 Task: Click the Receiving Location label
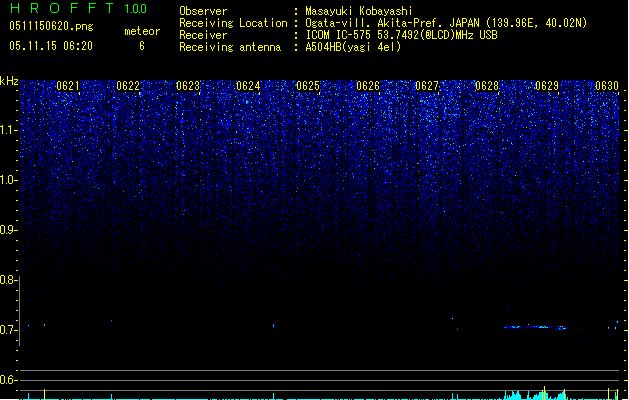pos(233,23)
